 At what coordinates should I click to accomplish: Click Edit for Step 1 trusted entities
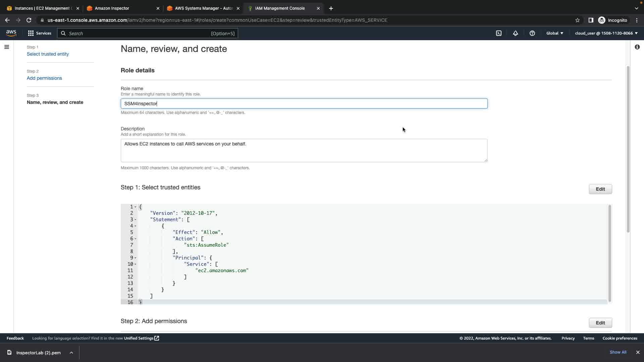pos(600,189)
